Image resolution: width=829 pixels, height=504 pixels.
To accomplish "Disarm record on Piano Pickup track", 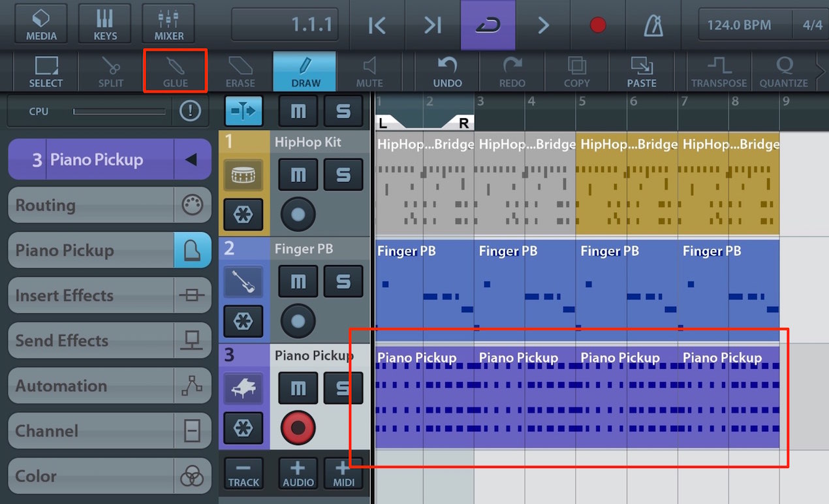I will [298, 428].
